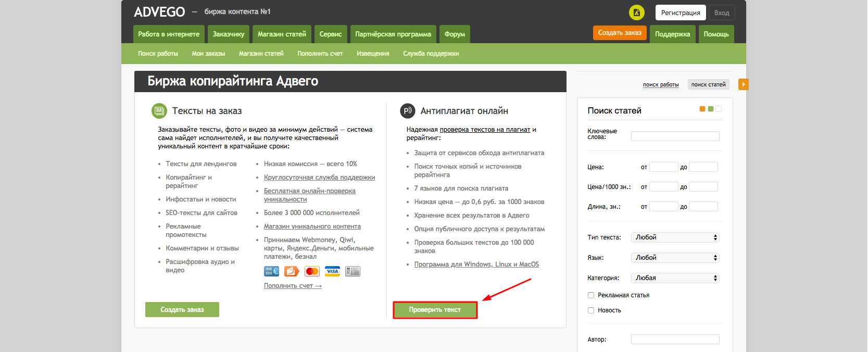Click the green Тексты на заказ icon
Image resolution: width=868 pixels, height=352 pixels.
click(x=159, y=111)
